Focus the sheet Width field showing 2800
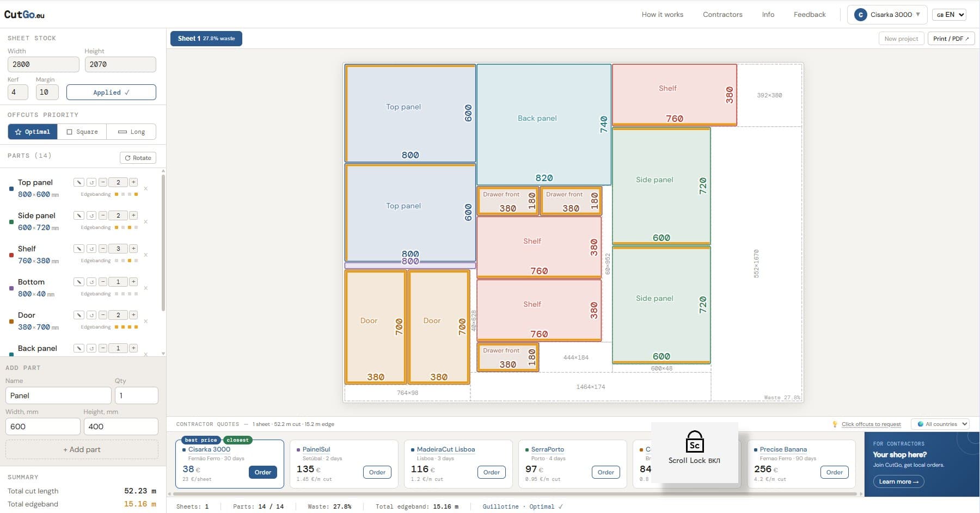This screenshot has height=513, width=980. click(x=44, y=64)
